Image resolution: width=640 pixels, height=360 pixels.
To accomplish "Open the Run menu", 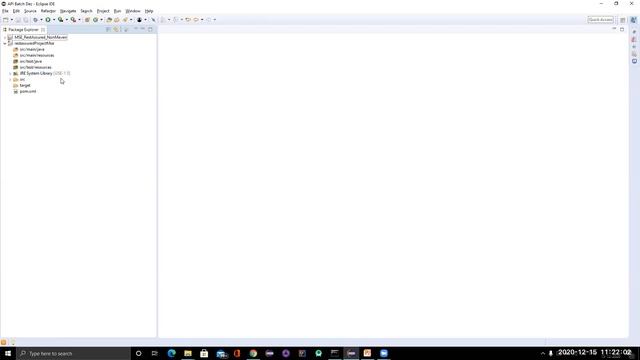I will click(117, 11).
